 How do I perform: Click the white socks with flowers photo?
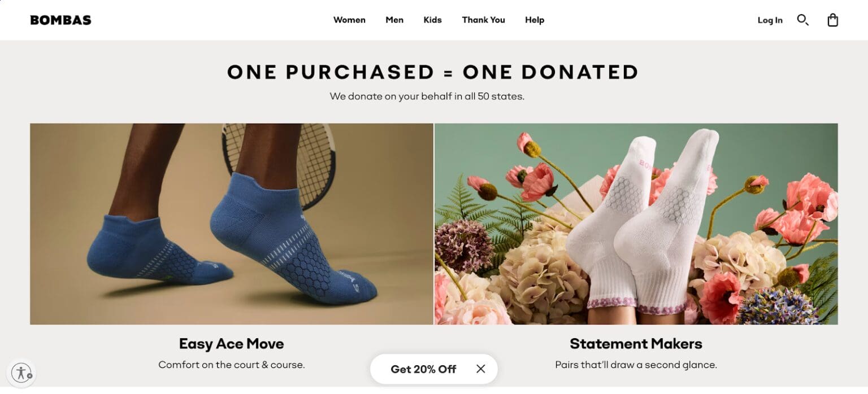(x=636, y=224)
